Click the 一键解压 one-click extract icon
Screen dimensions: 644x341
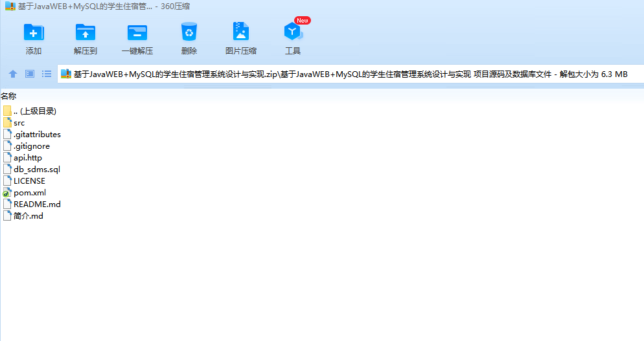[137, 33]
